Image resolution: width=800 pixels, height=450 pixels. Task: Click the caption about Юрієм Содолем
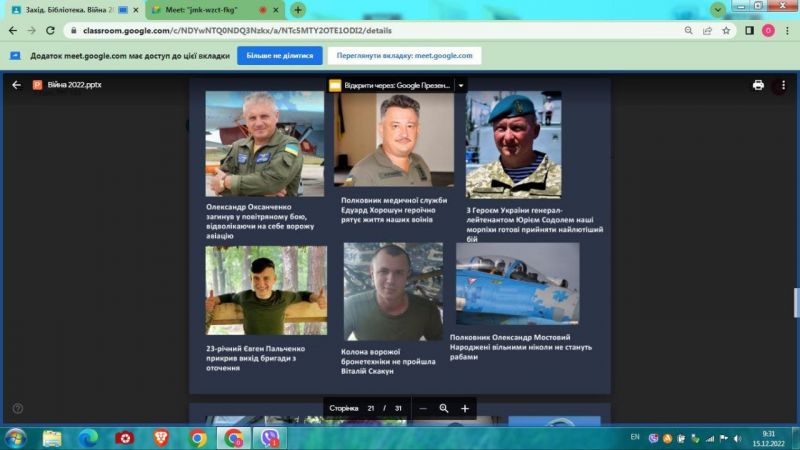tap(535, 224)
